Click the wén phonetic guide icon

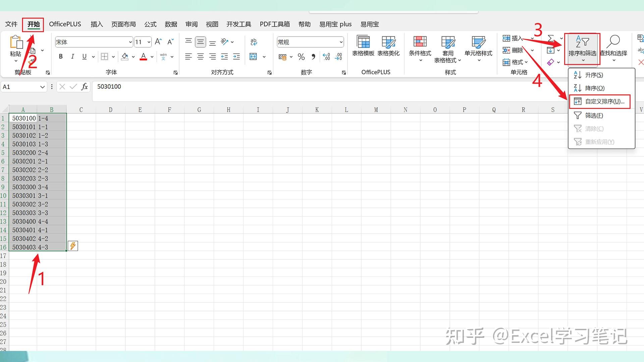pos(163,57)
